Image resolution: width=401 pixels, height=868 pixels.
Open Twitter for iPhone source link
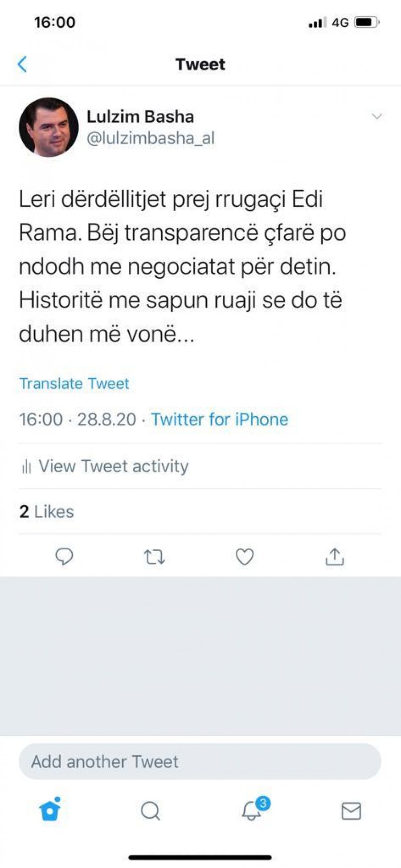coord(219,419)
